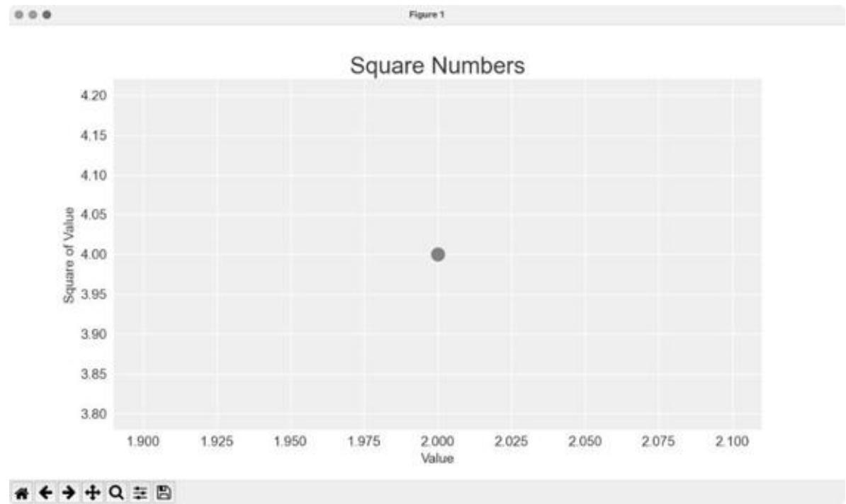Close the Figure 1 window
Image resolution: width=846 pixels, height=504 pixels.
(x=18, y=14)
